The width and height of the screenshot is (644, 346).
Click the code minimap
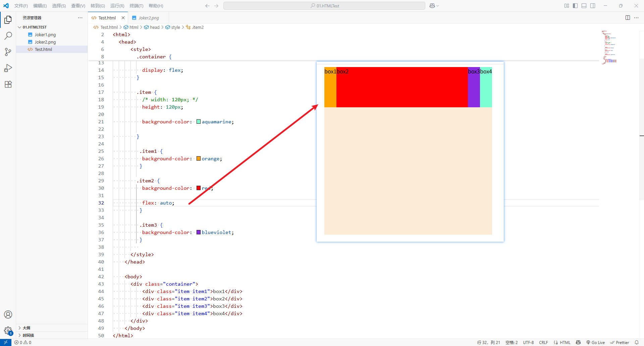click(x=609, y=47)
